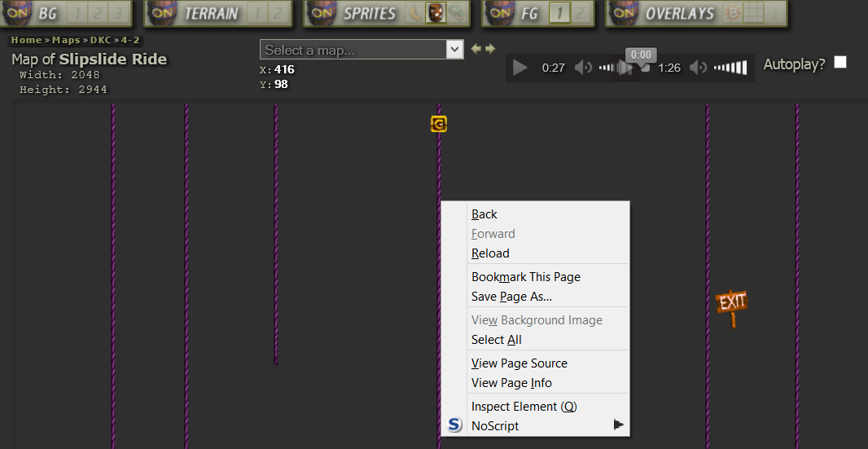Image resolution: width=868 pixels, height=449 pixels.
Task: Open the DKC breadcrumb link
Action: (x=100, y=40)
